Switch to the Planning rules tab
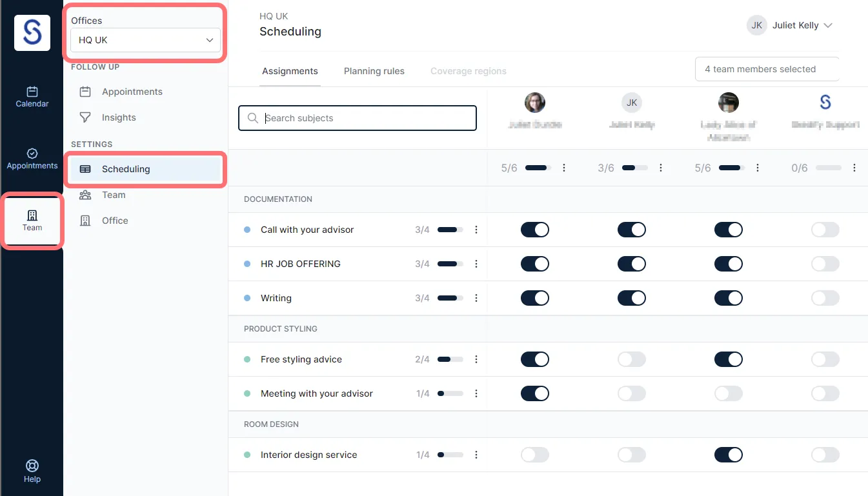 [374, 71]
